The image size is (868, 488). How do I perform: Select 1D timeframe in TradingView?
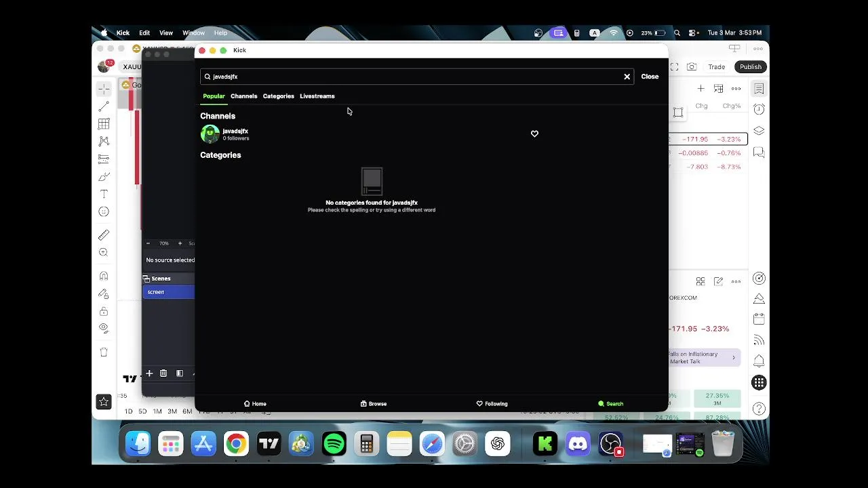coord(128,411)
